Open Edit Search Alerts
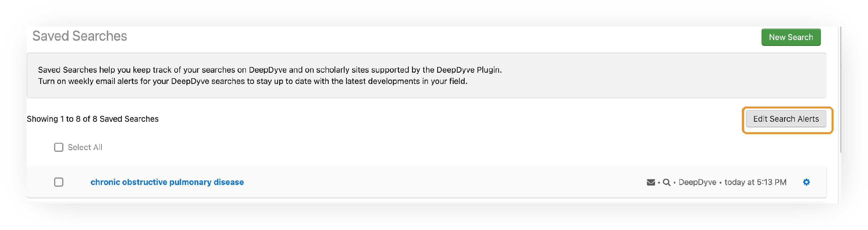The width and height of the screenshot is (868, 230). (x=786, y=119)
